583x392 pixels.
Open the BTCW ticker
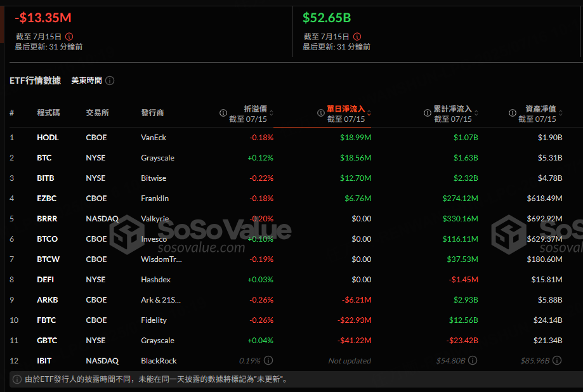48,259
